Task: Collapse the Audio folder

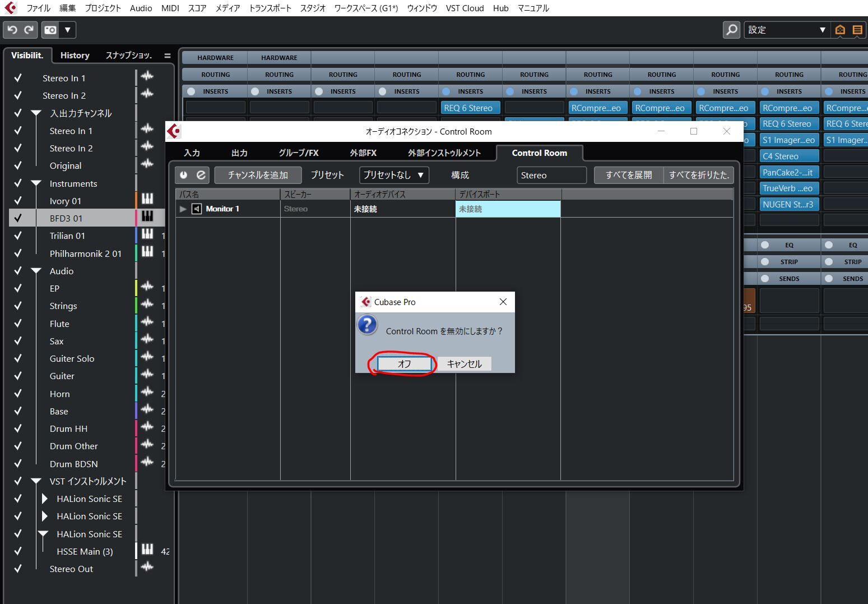Action: pyautogui.click(x=36, y=271)
